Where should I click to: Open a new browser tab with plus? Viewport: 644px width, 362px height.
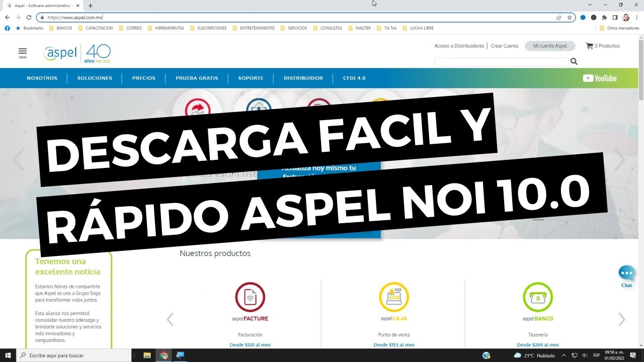[91, 6]
